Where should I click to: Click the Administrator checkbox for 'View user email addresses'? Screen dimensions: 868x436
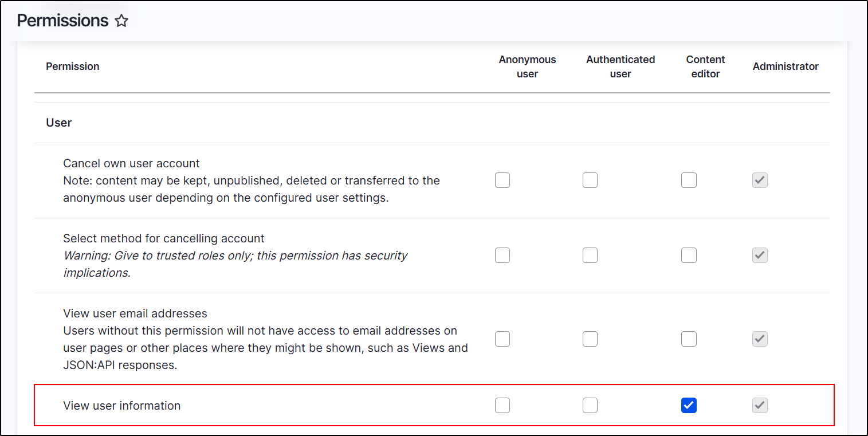coord(760,339)
